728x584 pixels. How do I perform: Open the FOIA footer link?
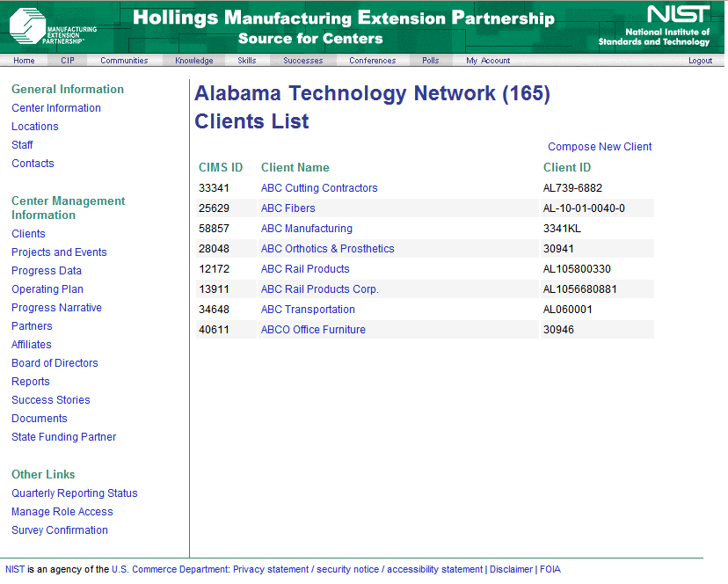[550, 569]
